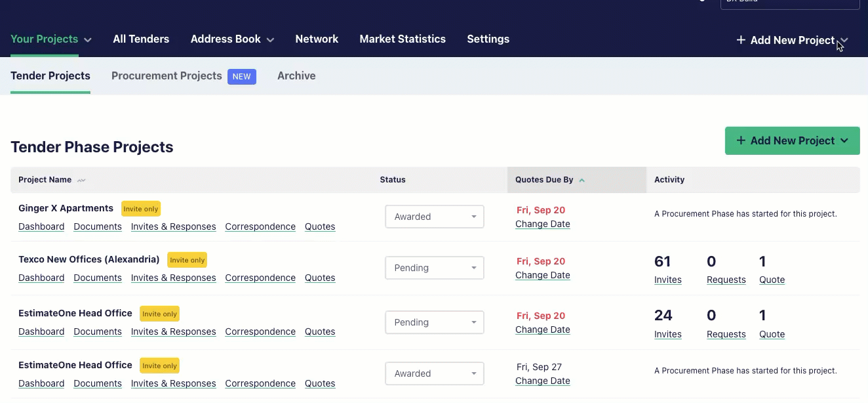Click the Invite only badge beside Ginger X Apartments
This screenshot has height=403, width=868.
pyautogui.click(x=141, y=209)
